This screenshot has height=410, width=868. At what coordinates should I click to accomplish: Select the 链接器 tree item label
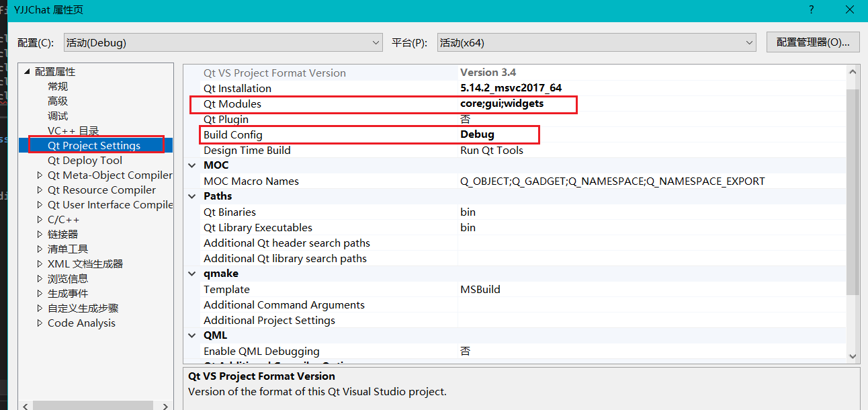pos(62,234)
